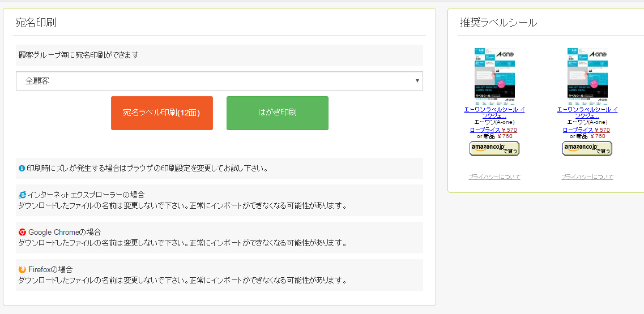
Task: Open the left エーワンラベルシール product link
Action: click(494, 113)
